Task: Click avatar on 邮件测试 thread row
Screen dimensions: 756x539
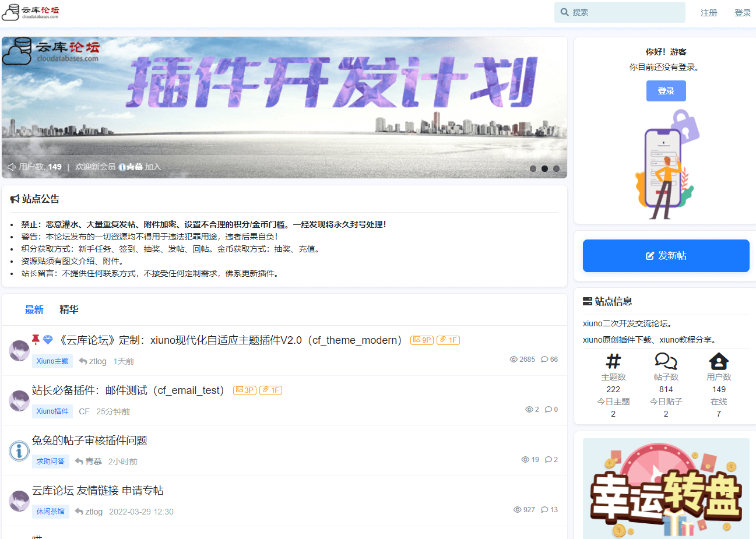Action: (19, 401)
